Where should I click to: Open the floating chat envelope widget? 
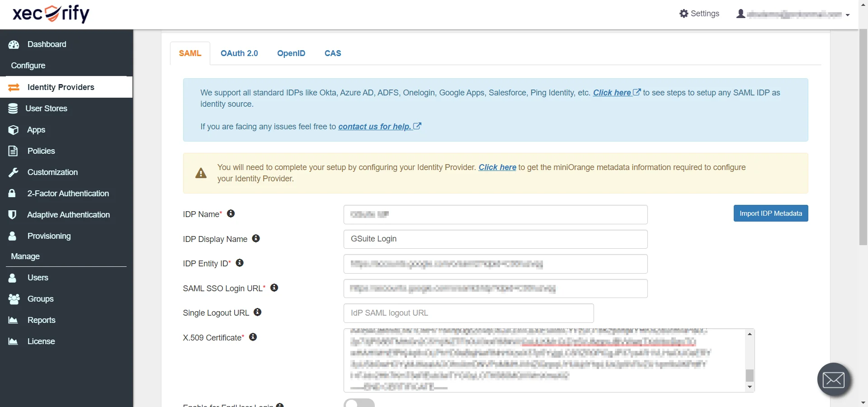pos(834,379)
